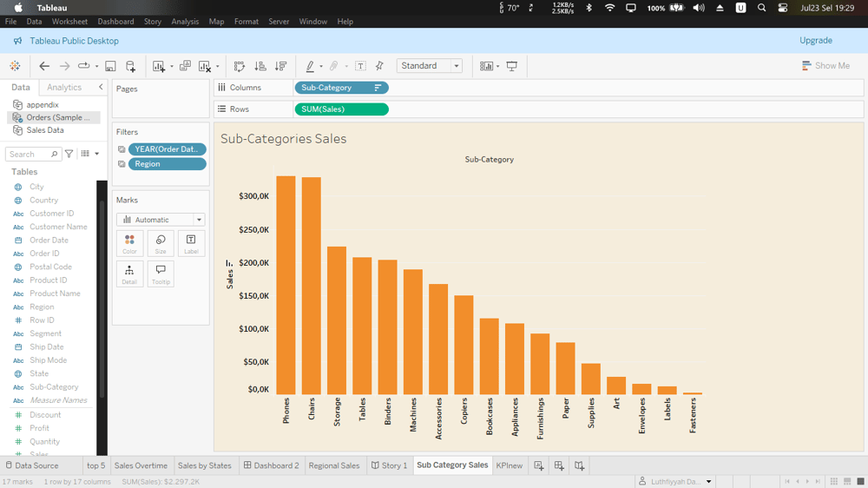Click the New Dashboard tab icon
The width and height of the screenshot is (868, 488).
[559, 465]
